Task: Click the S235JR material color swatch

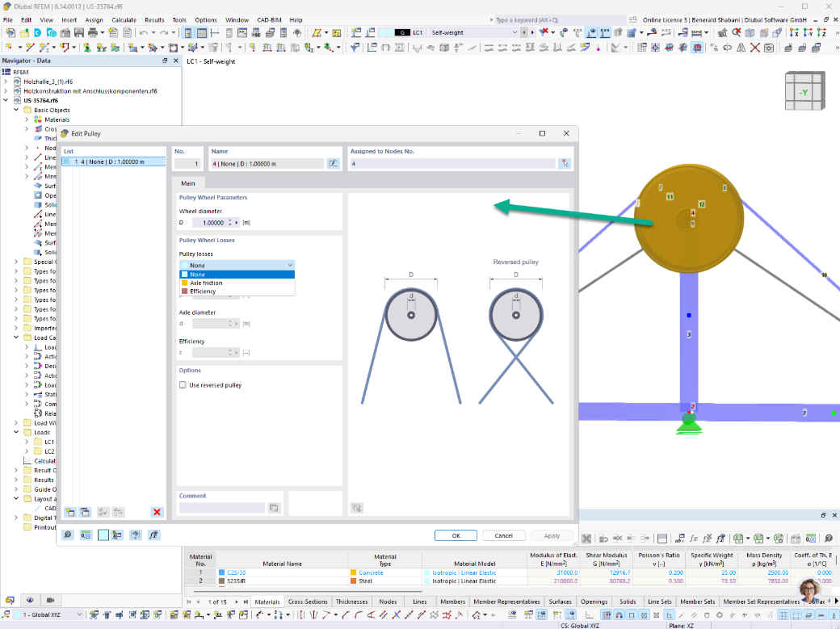Action: point(222,581)
